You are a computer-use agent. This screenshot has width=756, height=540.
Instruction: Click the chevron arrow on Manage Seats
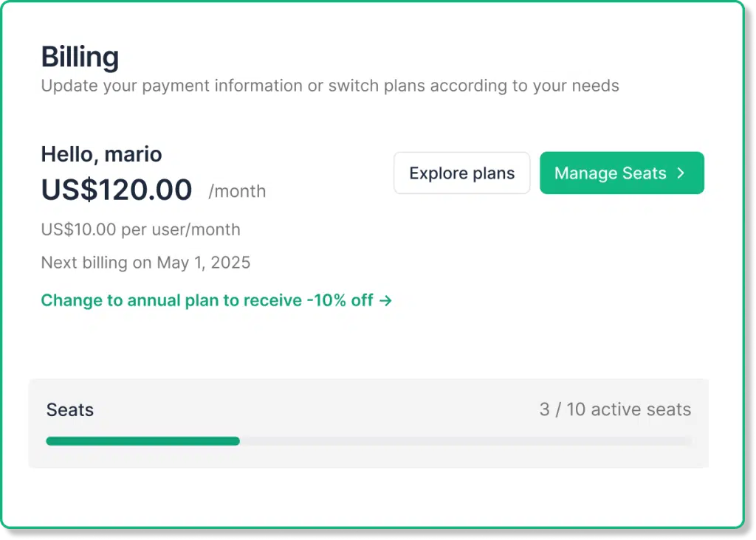pyautogui.click(x=681, y=173)
